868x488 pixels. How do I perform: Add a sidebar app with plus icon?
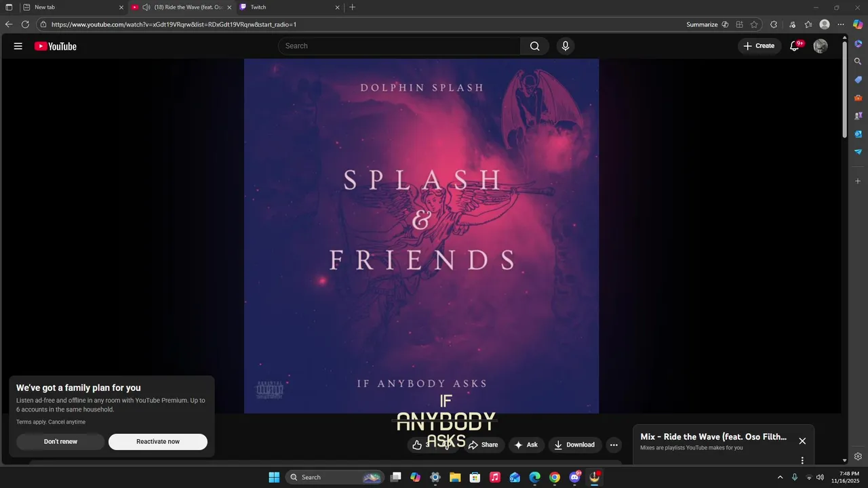coord(858,181)
